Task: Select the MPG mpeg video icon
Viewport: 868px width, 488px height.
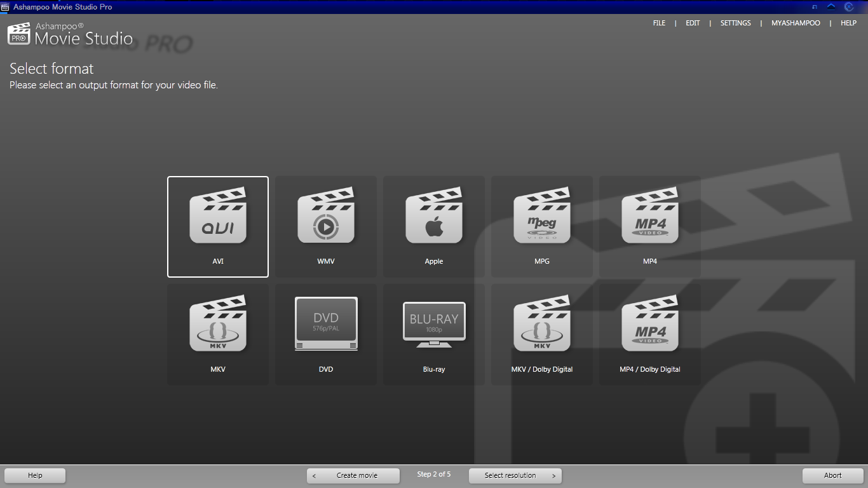Action: tap(542, 215)
